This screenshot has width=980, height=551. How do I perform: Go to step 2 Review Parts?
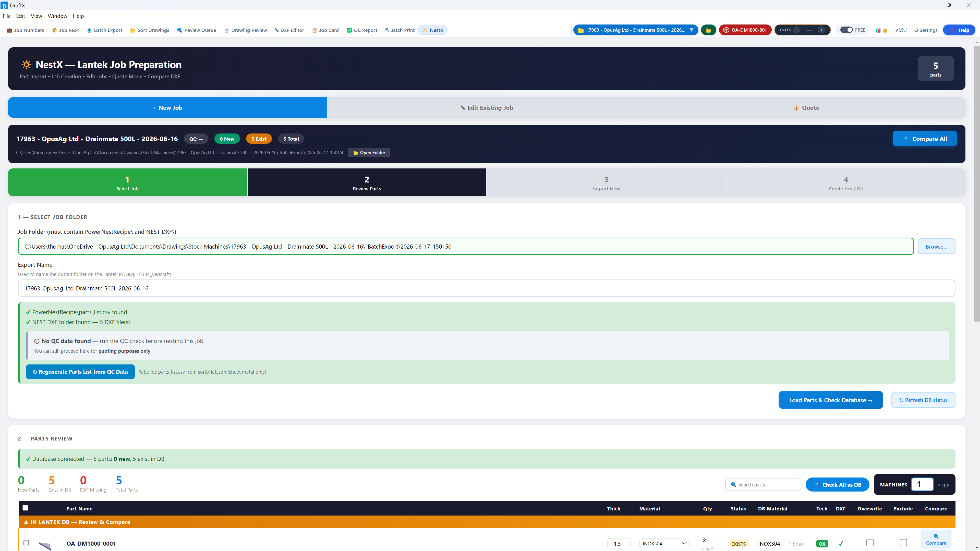pyautogui.click(x=367, y=182)
